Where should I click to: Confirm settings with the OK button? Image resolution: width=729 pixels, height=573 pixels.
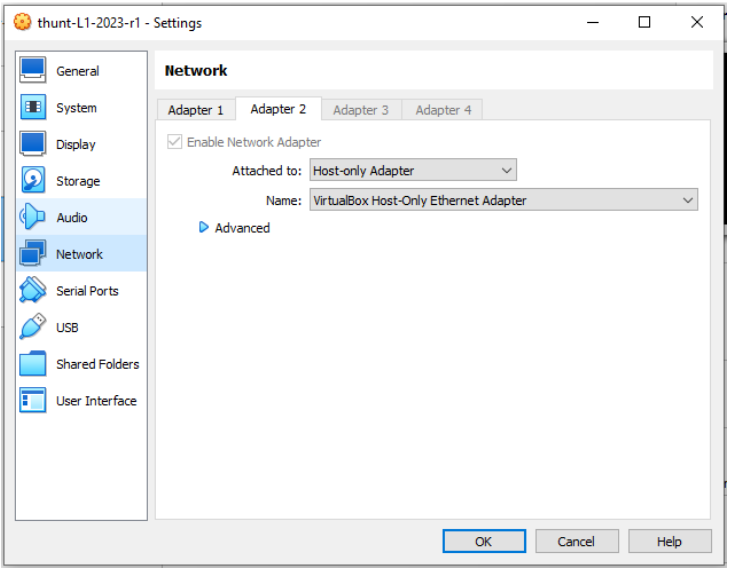(484, 541)
